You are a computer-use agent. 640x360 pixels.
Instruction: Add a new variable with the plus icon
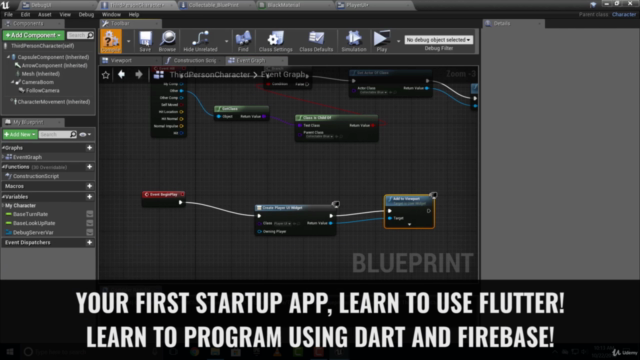tap(89, 196)
